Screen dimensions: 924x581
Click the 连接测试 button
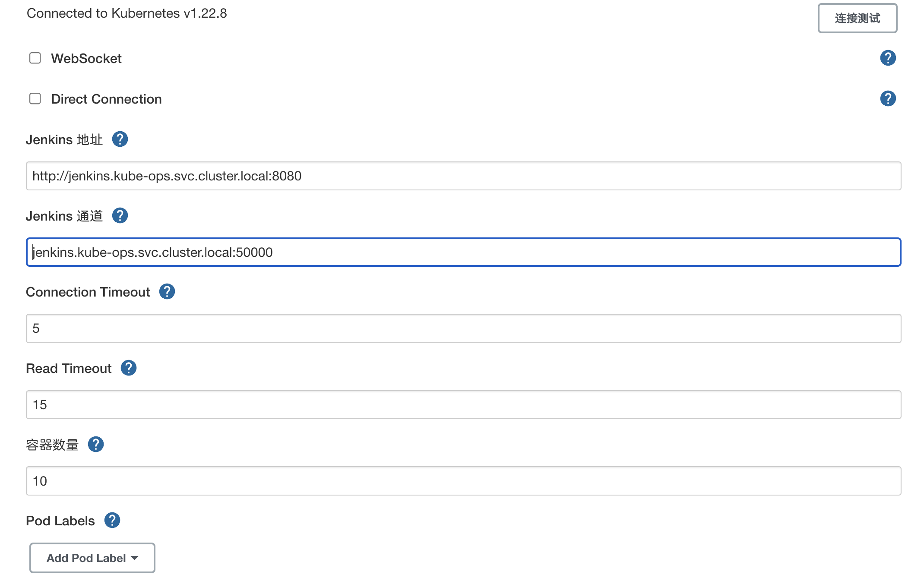857,18
